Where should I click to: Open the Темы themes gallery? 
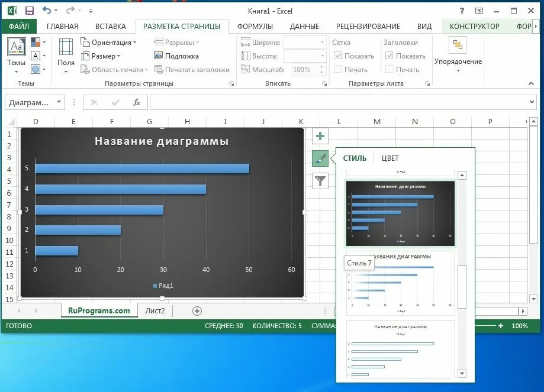click(17, 55)
